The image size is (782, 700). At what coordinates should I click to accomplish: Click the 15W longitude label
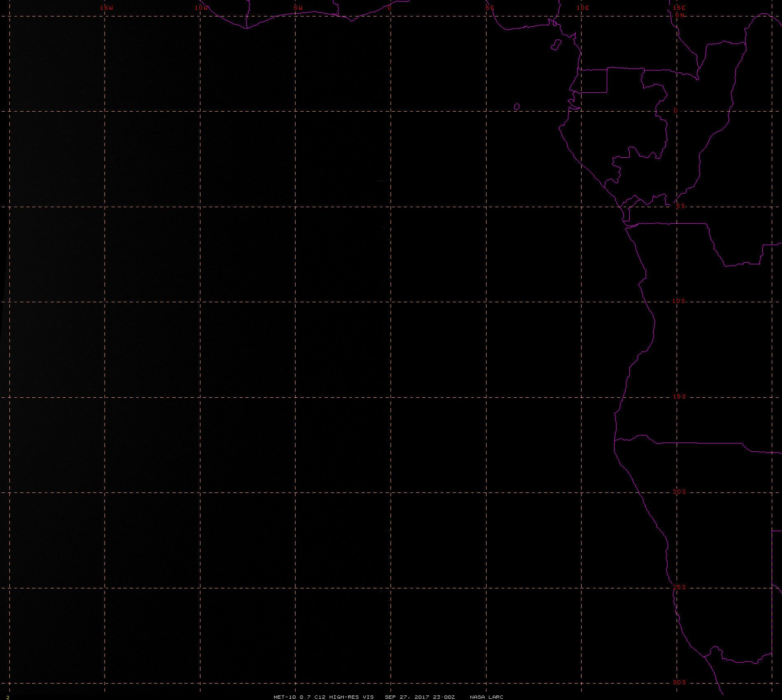click(x=107, y=8)
